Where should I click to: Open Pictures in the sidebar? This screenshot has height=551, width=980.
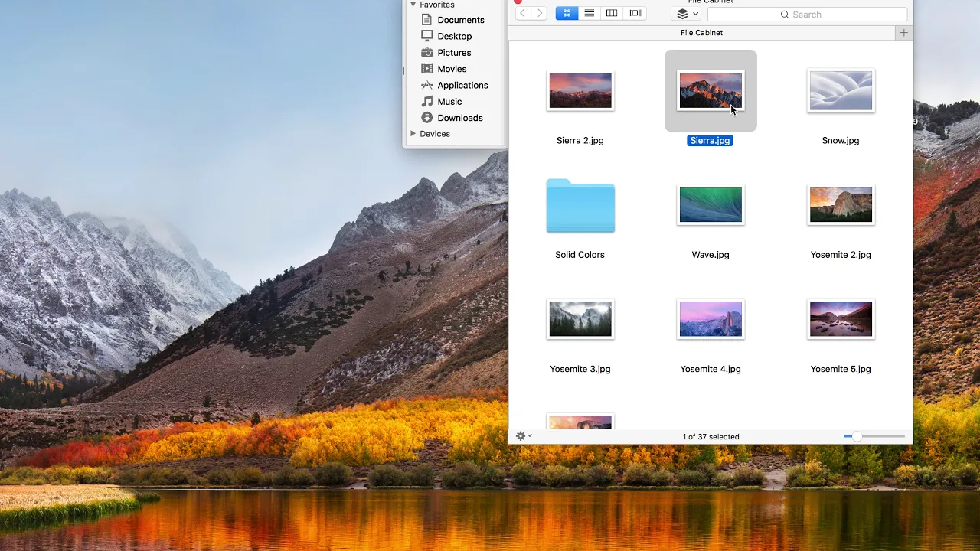click(453, 53)
